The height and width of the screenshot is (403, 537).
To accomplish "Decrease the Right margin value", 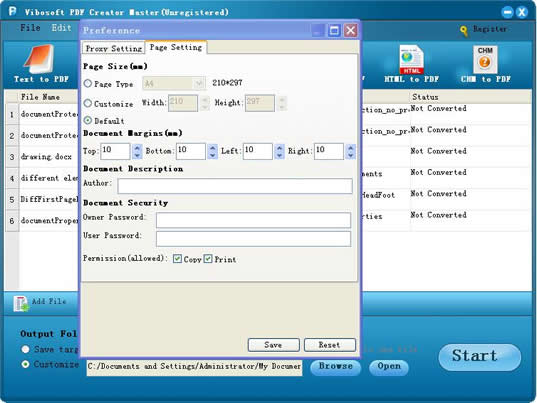I will [350, 155].
